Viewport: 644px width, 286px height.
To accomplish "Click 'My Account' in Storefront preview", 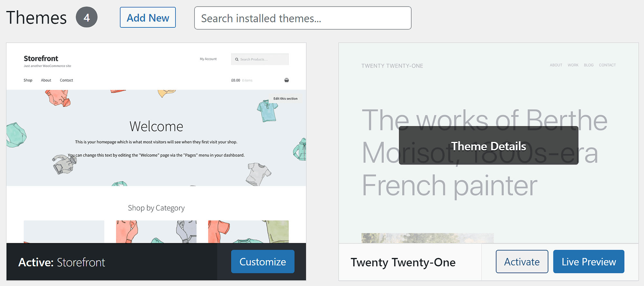I will pyautogui.click(x=208, y=59).
